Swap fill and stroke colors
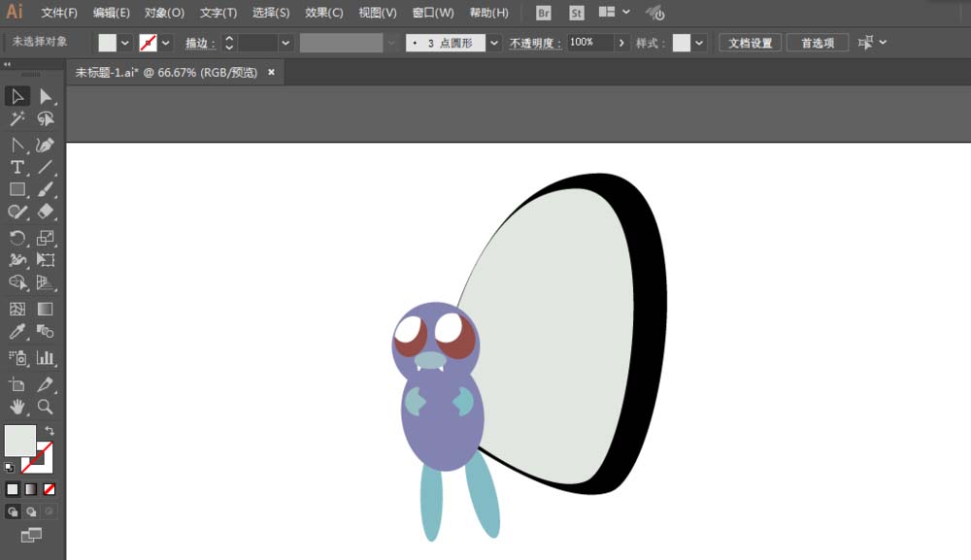The image size is (971, 560). [x=50, y=431]
